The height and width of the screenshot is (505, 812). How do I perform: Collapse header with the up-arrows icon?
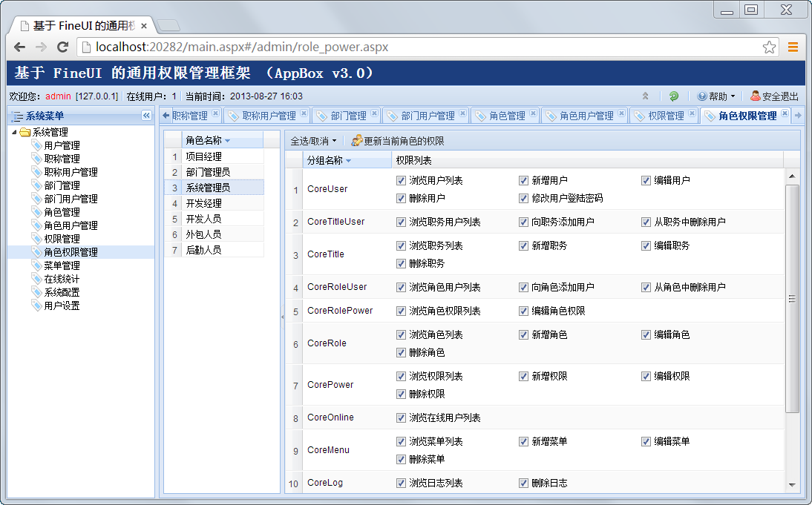click(645, 96)
